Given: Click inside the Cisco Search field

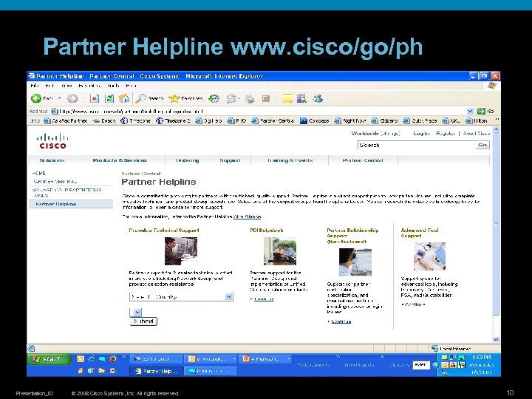Looking at the screenshot, I should (417, 145).
